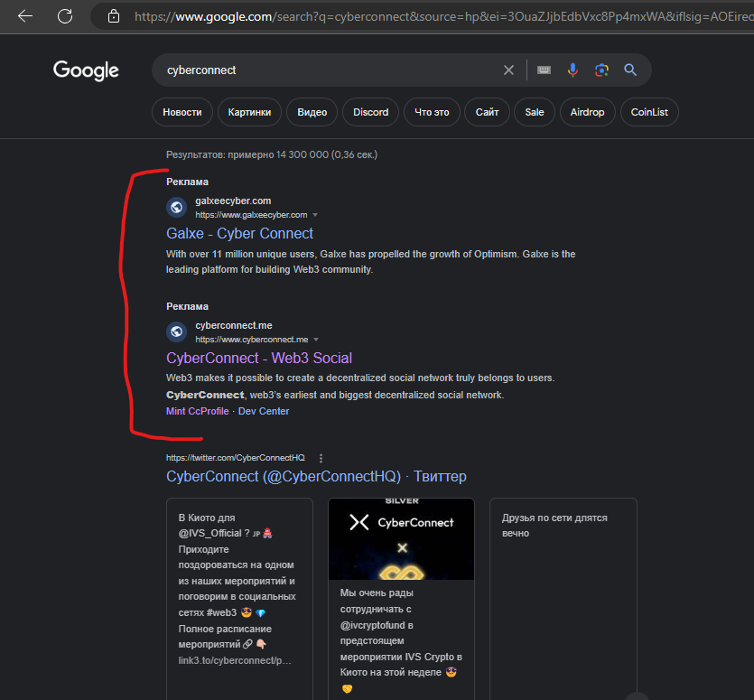
Task: Open the on-screen keyboard icon
Action: click(543, 70)
